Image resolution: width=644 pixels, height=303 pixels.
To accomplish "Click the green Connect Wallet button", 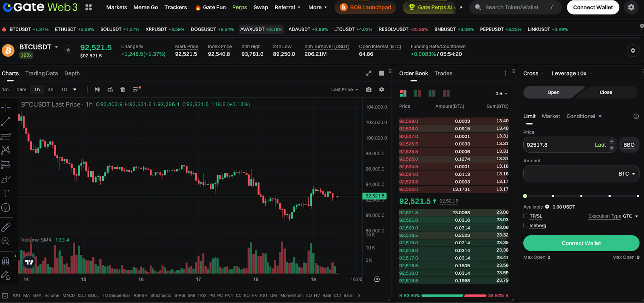I will (x=581, y=243).
